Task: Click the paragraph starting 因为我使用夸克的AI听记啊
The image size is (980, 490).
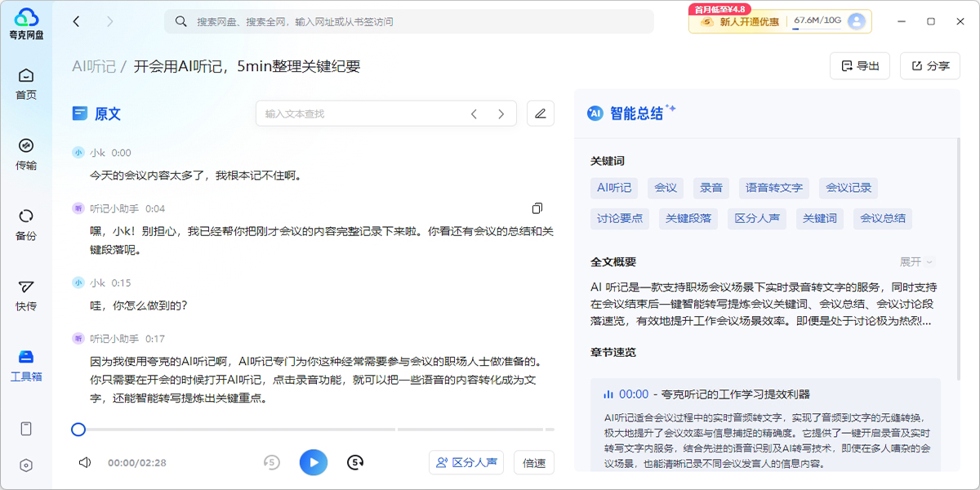Action: click(316, 380)
